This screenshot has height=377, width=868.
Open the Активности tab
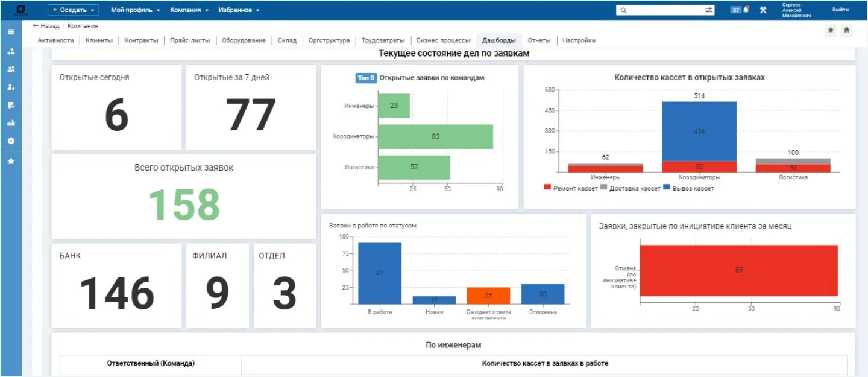pos(55,40)
